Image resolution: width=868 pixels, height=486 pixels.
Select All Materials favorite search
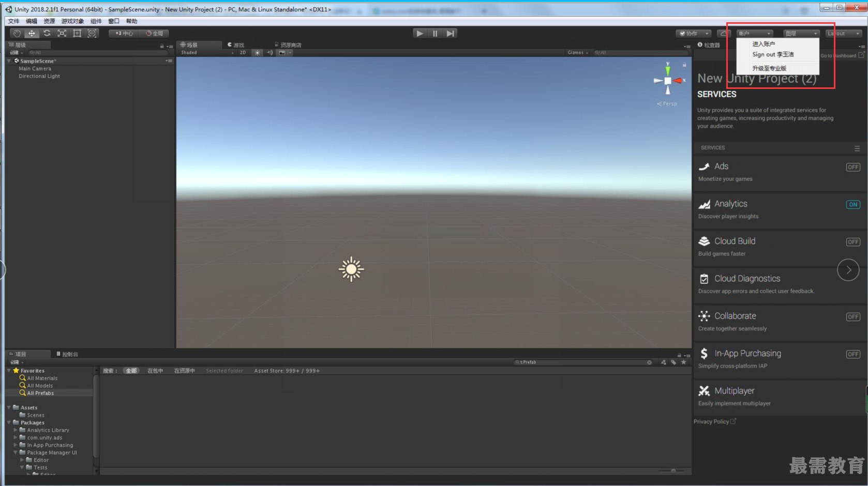coord(42,378)
